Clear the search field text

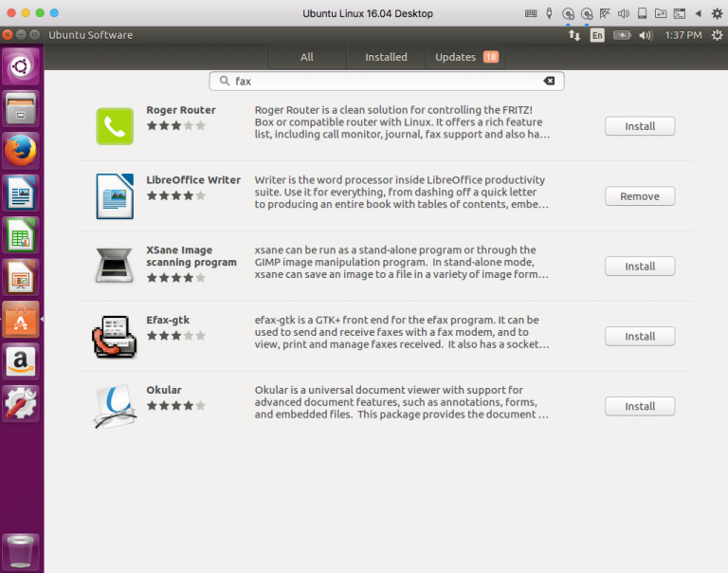click(x=549, y=81)
